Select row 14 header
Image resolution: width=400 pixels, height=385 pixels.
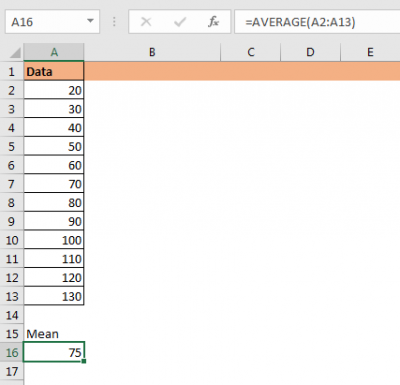pyautogui.click(x=12, y=315)
